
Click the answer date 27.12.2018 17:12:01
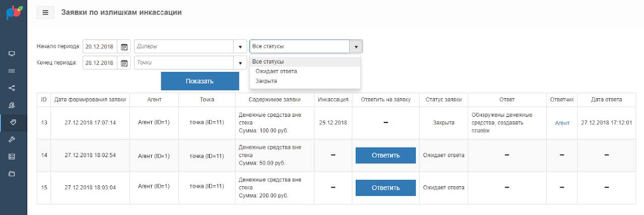pos(607,123)
